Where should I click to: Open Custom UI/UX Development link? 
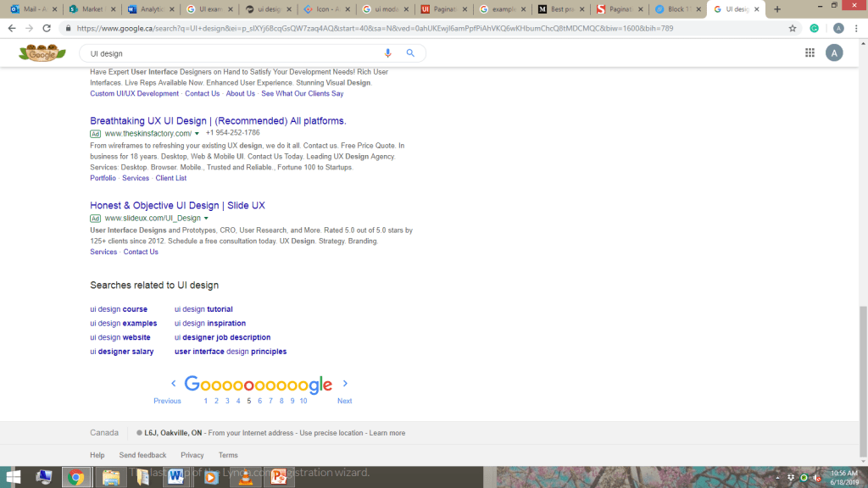135,93
